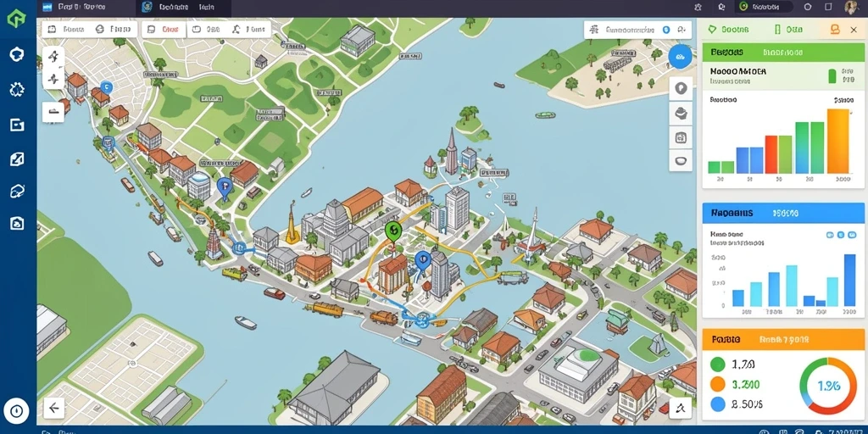Click the orange chat button in the side panel
This screenshot has height=434, width=868.
(835, 30)
